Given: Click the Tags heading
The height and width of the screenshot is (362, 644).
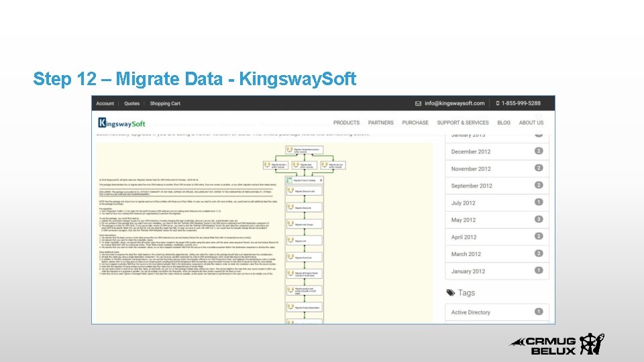Looking at the screenshot, I should 466,293.
